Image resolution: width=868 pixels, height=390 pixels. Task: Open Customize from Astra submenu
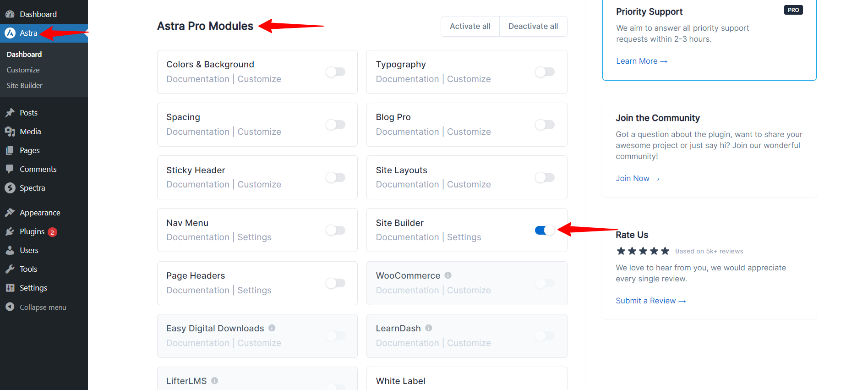[23, 70]
